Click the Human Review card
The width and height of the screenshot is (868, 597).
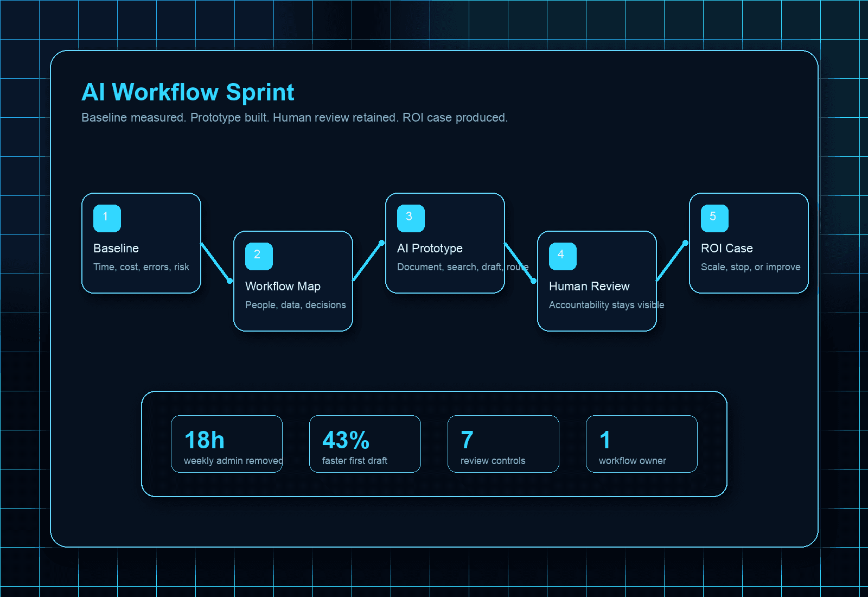(597, 281)
